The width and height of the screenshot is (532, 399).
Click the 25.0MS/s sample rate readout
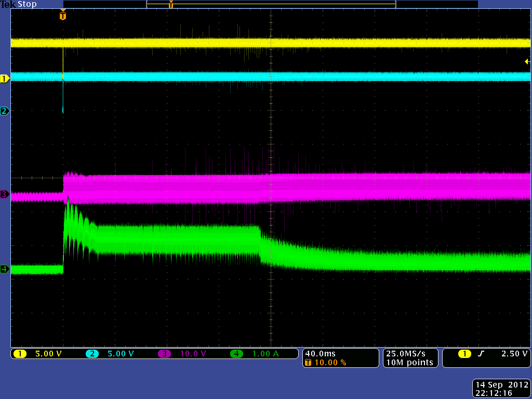(x=405, y=353)
